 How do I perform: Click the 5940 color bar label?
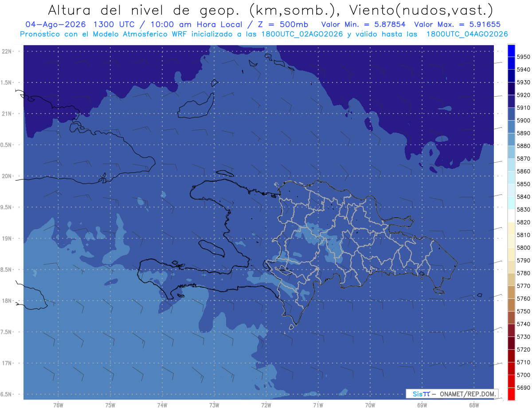(523, 70)
